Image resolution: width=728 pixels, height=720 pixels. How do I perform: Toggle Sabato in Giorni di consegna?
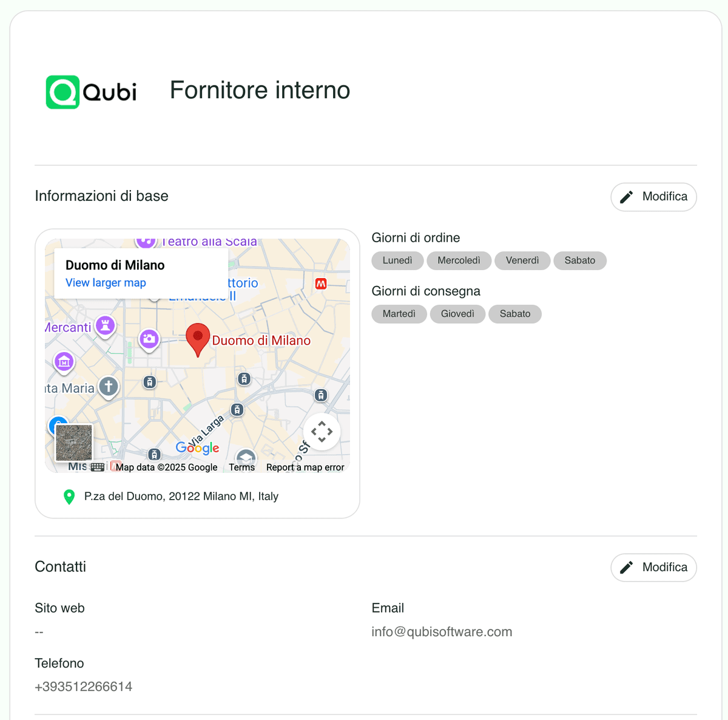[514, 314]
